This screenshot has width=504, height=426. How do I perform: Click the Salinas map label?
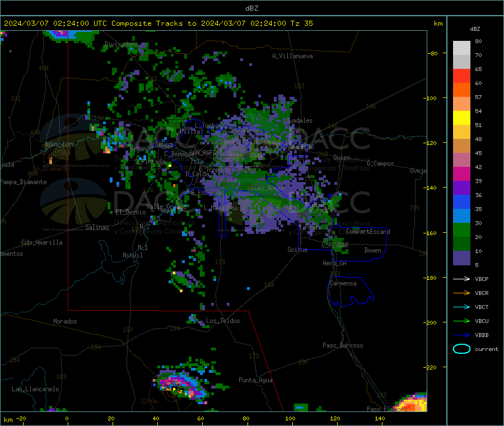coord(97,227)
